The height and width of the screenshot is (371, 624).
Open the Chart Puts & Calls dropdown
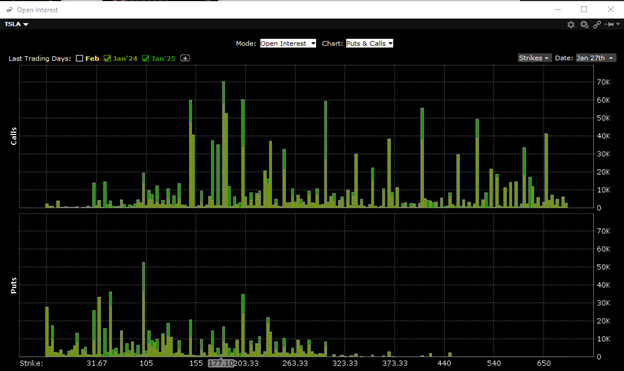coord(369,43)
